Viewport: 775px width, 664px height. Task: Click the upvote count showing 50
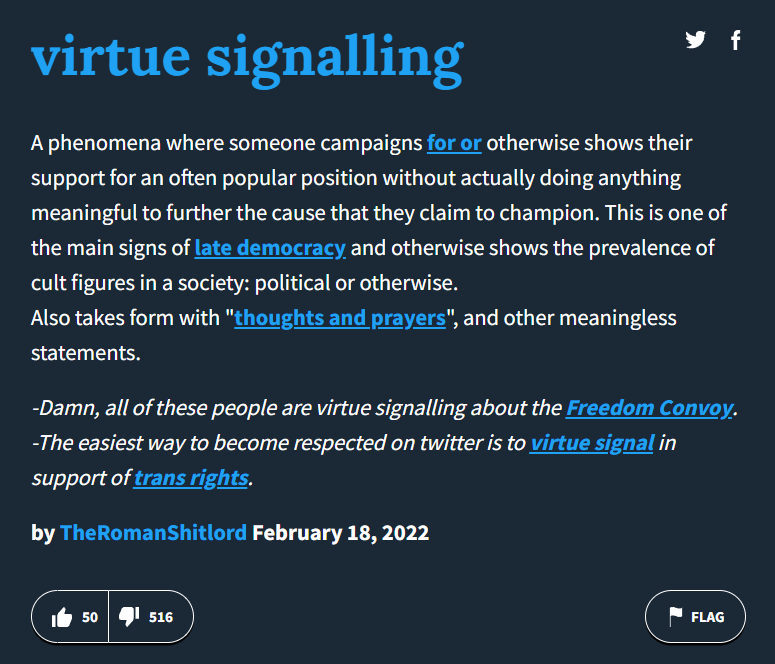[x=90, y=617]
